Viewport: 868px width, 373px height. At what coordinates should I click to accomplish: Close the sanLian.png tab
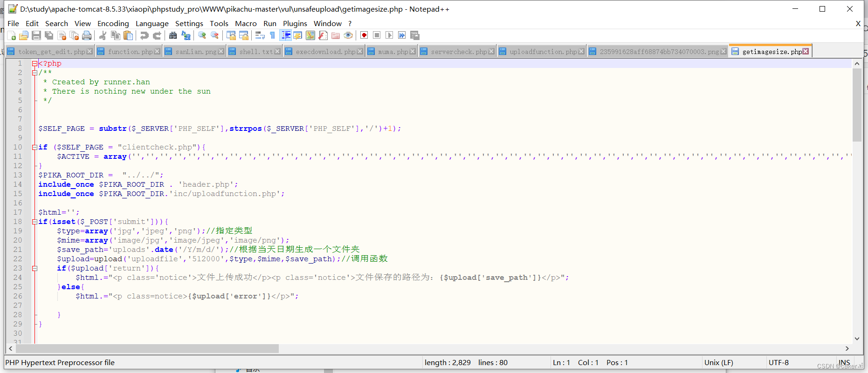point(221,51)
